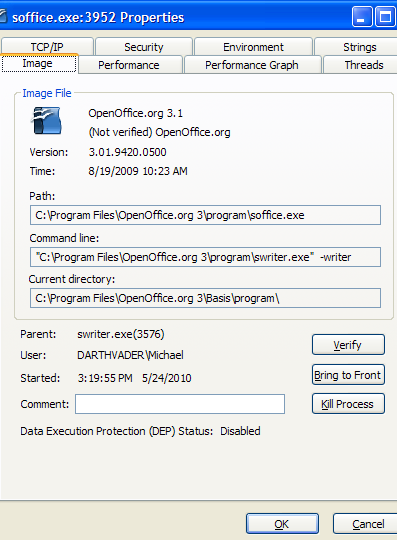Image resolution: width=397 pixels, height=540 pixels.
Task: Open the Security tab
Action: (x=144, y=46)
